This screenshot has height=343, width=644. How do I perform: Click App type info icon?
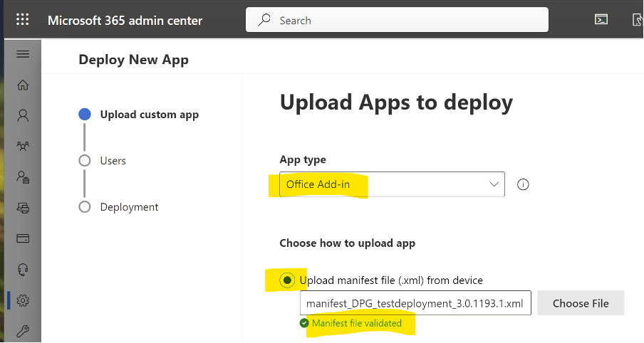point(524,184)
